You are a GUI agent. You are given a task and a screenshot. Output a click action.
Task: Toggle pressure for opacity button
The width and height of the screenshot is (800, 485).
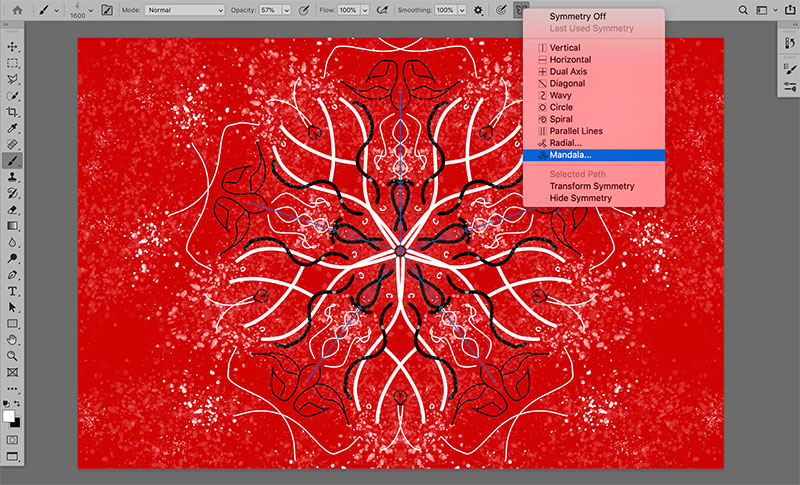click(304, 10)
